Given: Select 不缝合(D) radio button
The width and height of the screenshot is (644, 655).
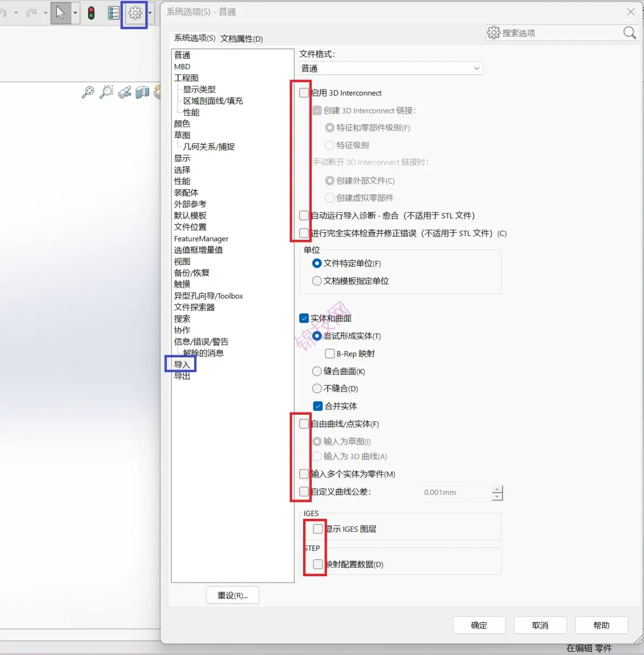Looking at the screenshot, I should point(317,388).
